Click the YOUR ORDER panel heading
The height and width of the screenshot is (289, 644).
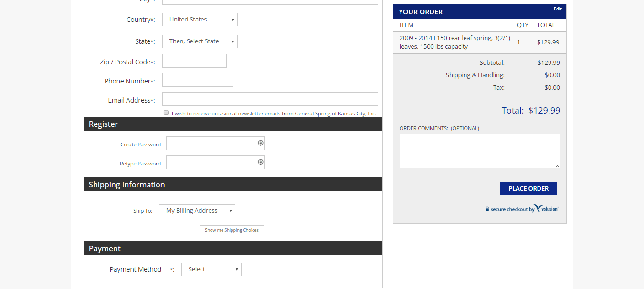pos(421,12)
